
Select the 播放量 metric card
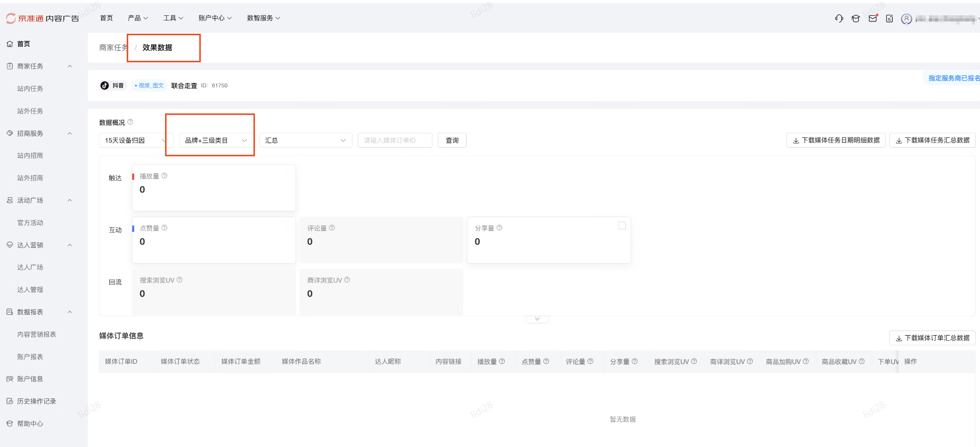[214, 187]
